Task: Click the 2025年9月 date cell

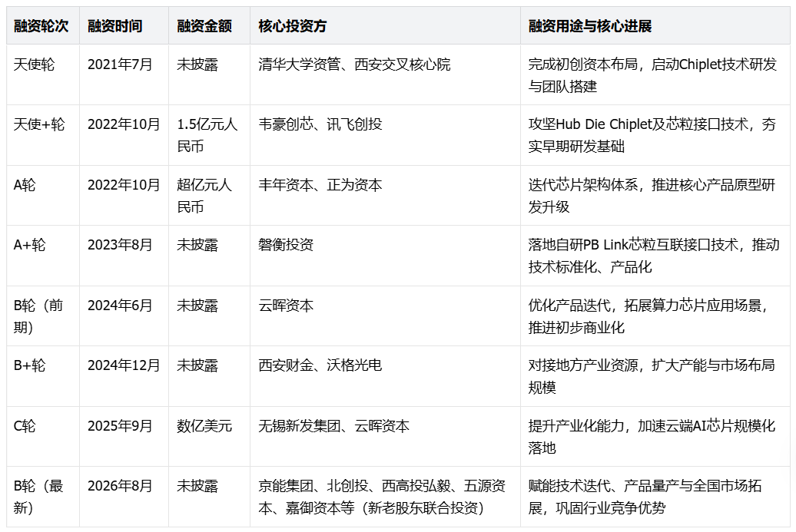Action: pyautogui.click(x=124, y=436)
